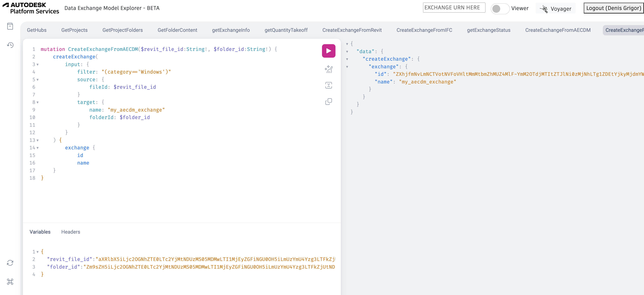
Task: Collapse the variables JSON object on line 1
Action: coord(37,252)
